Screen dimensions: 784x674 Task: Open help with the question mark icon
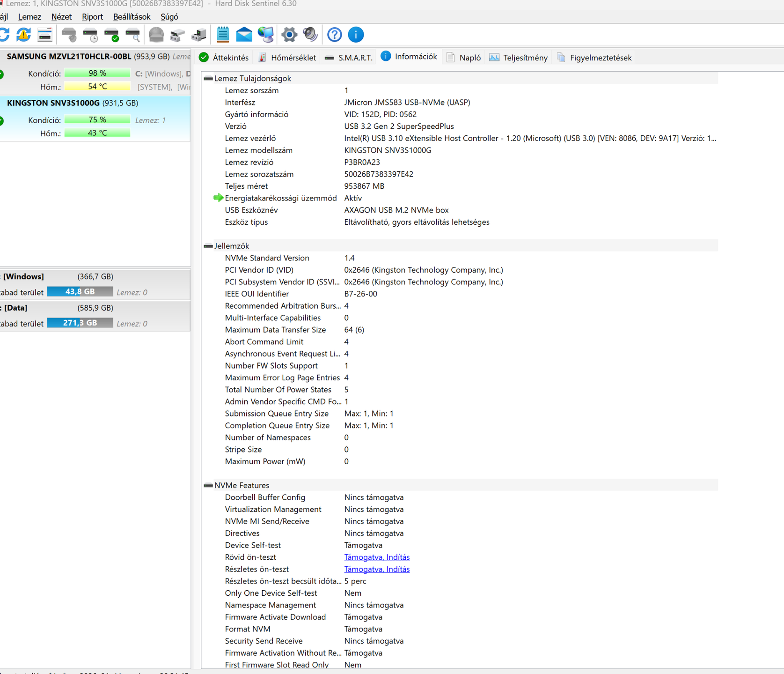coord(334,35)
